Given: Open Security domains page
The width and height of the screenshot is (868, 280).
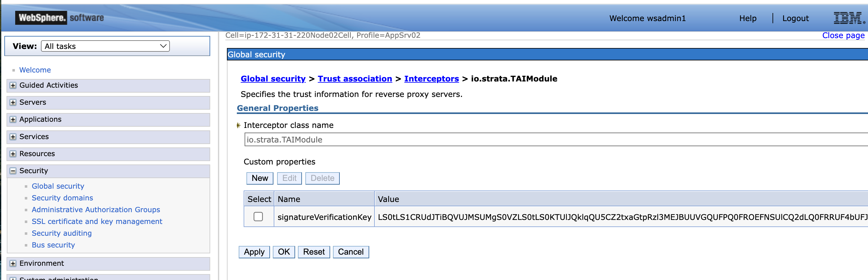Looking at the screenshot, I should tap(62, 198).
